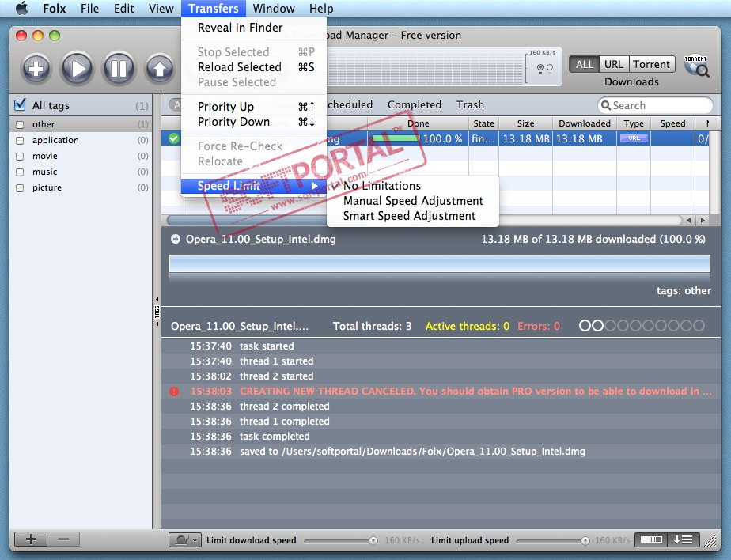731x560 pixels.
Task: Show ALL downloads filter button
Action: coord(584,64)
